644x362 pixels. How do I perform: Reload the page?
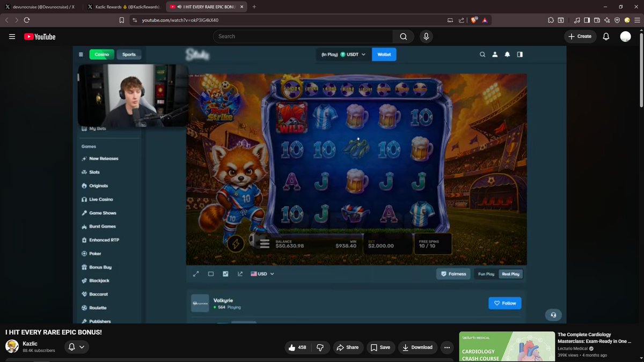pos(27,20)
